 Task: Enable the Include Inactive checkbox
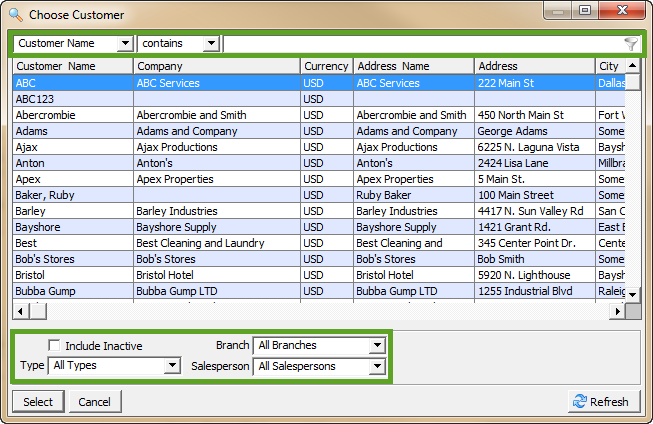pos(55,346)
